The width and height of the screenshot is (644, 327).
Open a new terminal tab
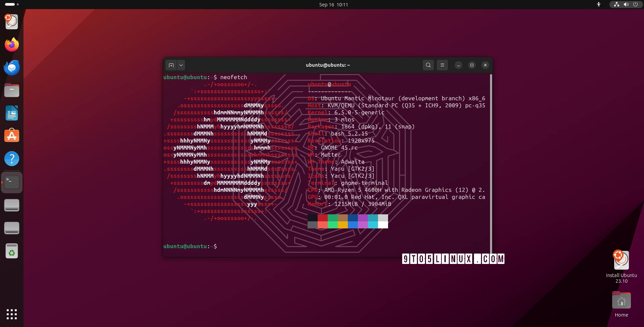[171, 65]
